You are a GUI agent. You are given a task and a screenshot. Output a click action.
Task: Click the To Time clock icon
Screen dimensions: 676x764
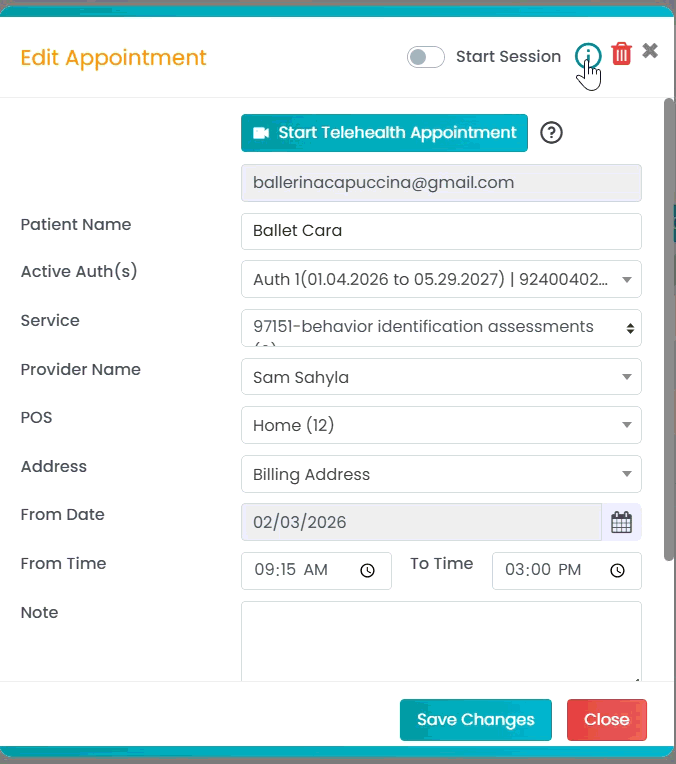coord(618,570)
